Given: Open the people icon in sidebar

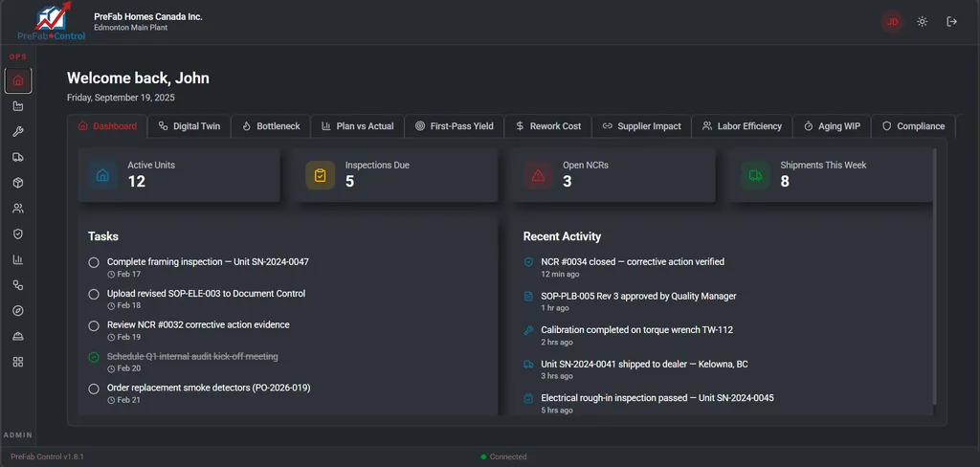Looking at the screenshot, I should (18, 209).
